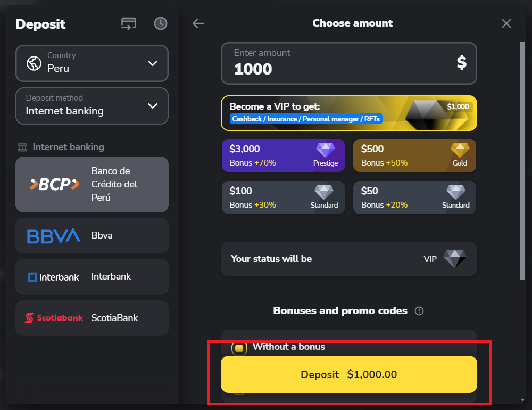Click the black VIP diamond in status row
The height and width of the screenshot is (410, 532).
[455, 259]
